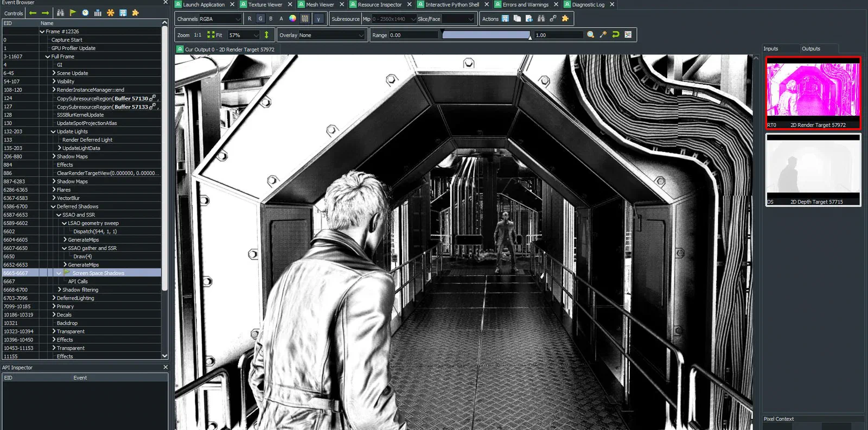Open the Overlay None dropdown

click(x=331, y=35)
